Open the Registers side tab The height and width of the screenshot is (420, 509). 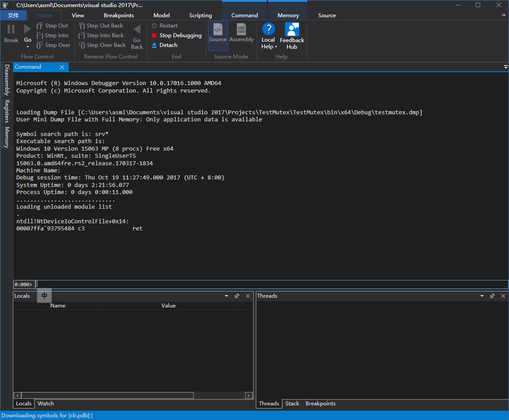point(7,112)
